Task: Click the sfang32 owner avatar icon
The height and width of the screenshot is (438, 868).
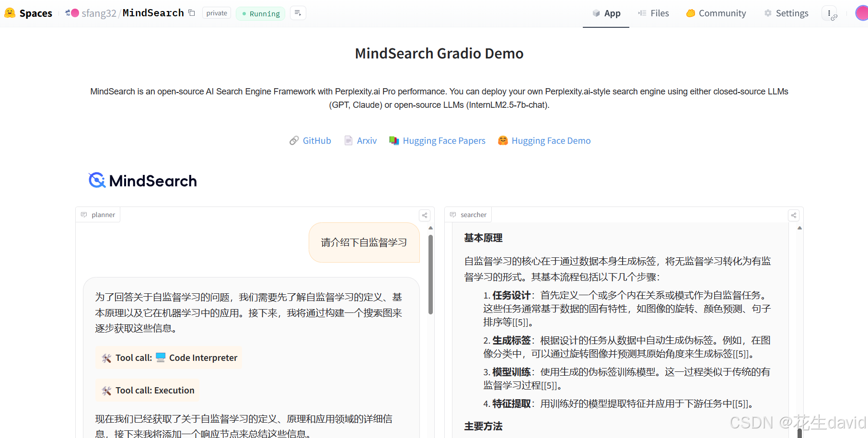Action: [75, 13]
